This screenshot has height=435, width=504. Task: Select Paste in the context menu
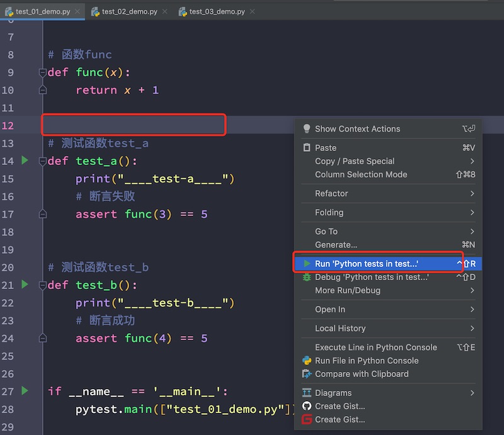pyautogui.click(x=388, y=147)
